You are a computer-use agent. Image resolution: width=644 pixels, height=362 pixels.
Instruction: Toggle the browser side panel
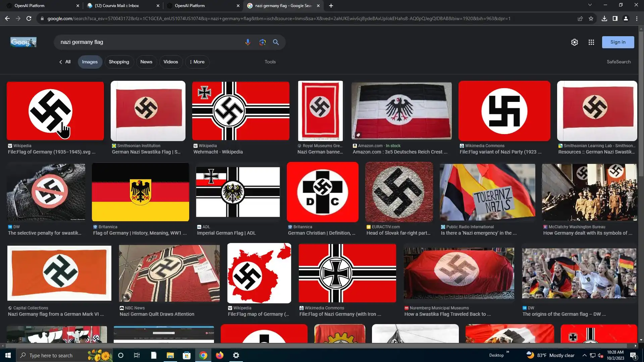(615, 19)
